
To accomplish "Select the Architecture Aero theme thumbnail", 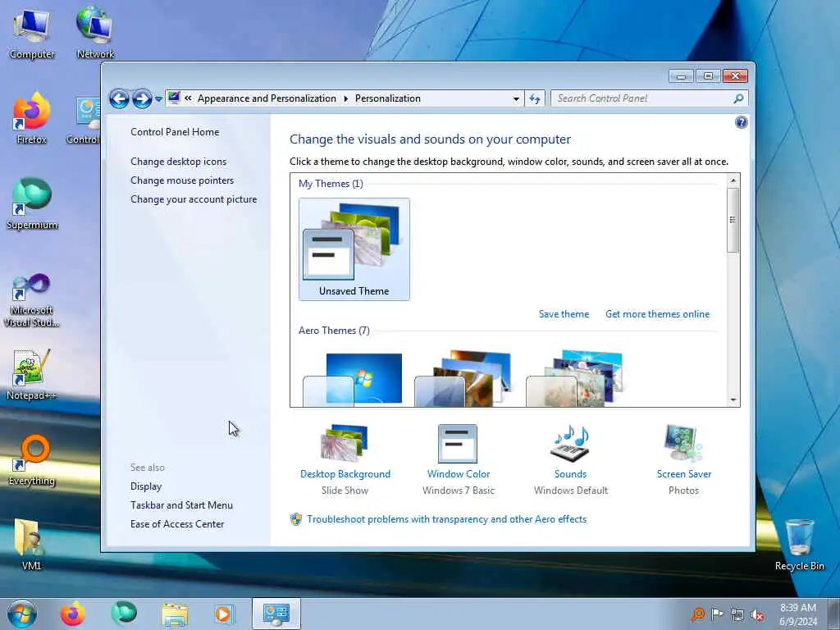I will (464, 379).
